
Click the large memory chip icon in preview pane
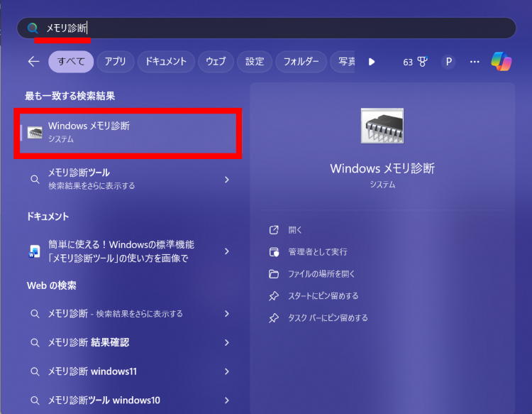point(382,126)
